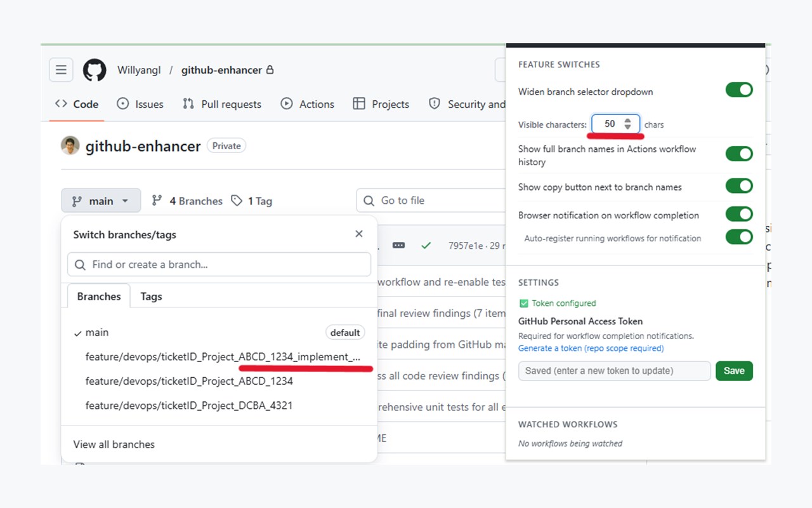The height and width of the screenshot is (508, 812).
Task: Toggle Show full branch names in Actions switch
Action: [x=739, y=154]
